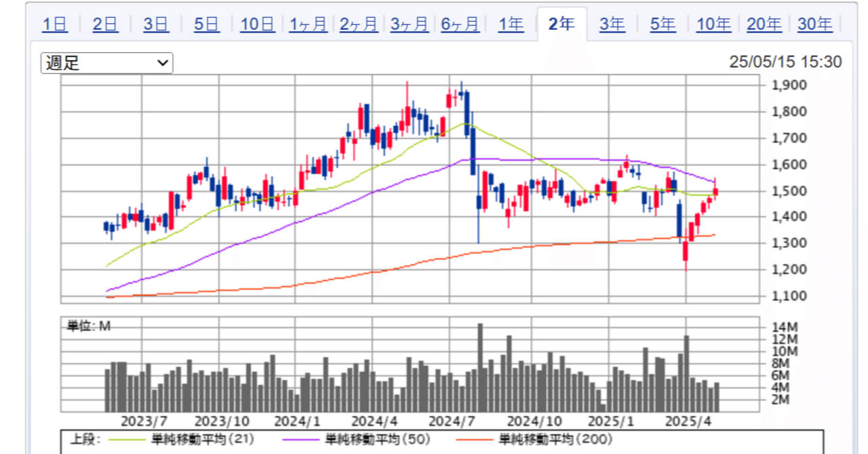Show the 30年 chart range

tap(815, 25)
